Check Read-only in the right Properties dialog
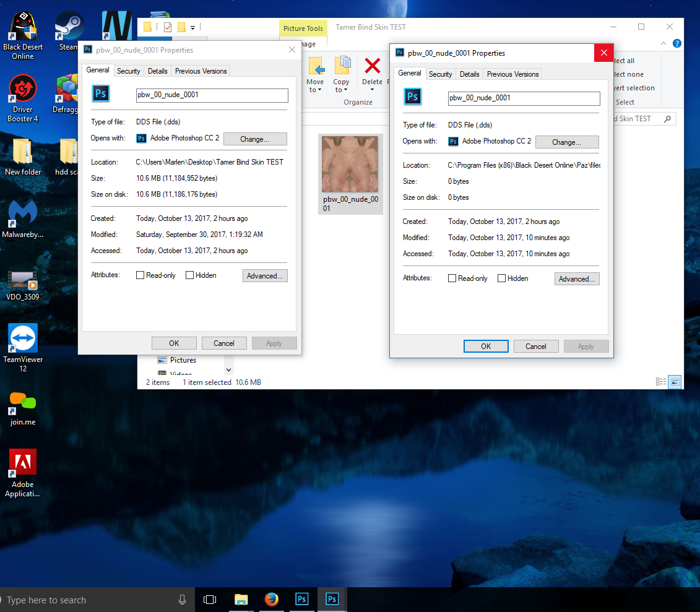700x612 pixels. point(452,278)
